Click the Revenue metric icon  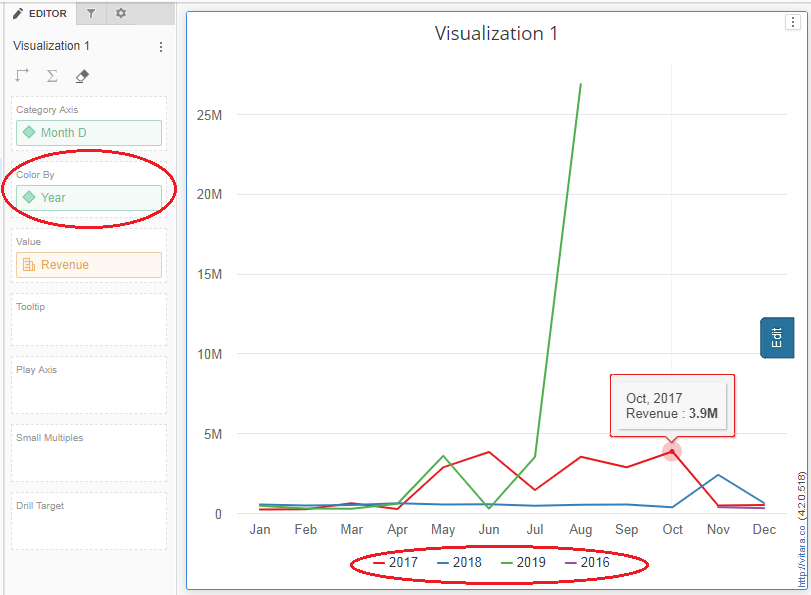[28, 264]
